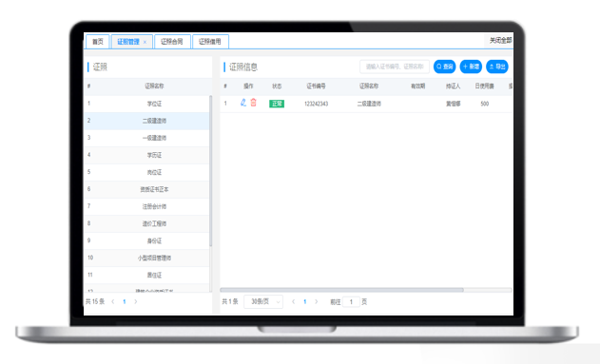Click the green 正常 status tag
Image resolution: width=600 pixels, height=364 pixels.
[x=277, y=104]
